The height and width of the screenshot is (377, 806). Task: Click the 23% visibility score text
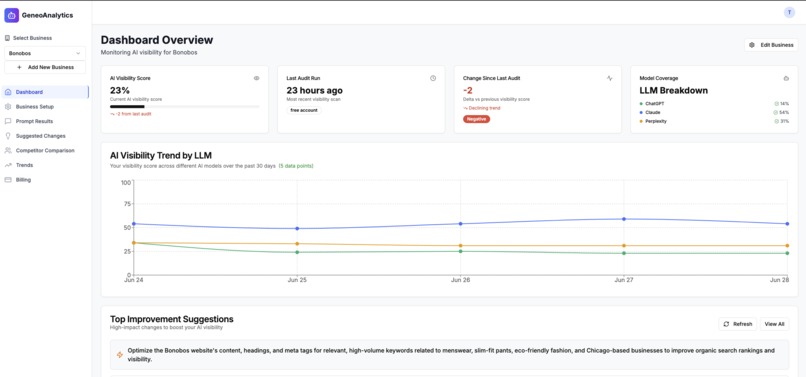(120, 91)
